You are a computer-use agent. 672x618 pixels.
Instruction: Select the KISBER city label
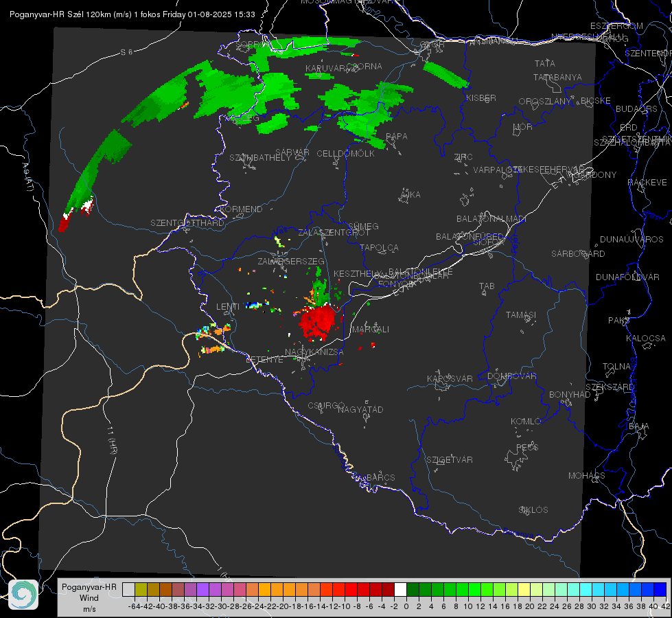(x=481, y=98)
